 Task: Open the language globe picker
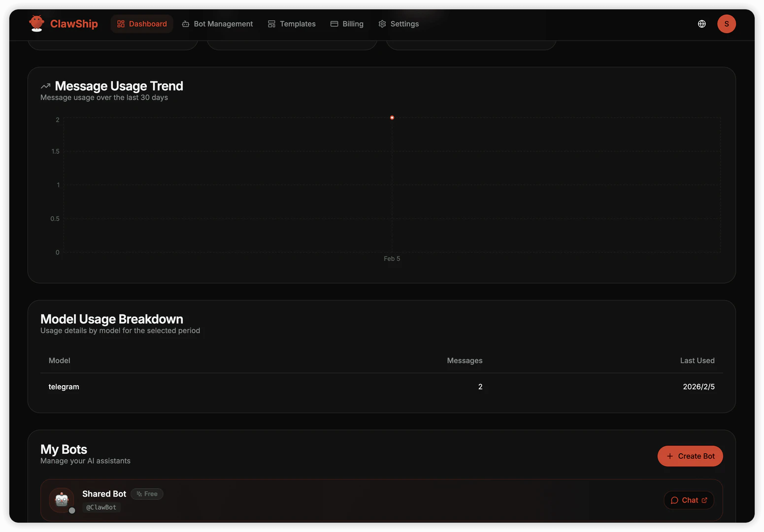[701, 23]
